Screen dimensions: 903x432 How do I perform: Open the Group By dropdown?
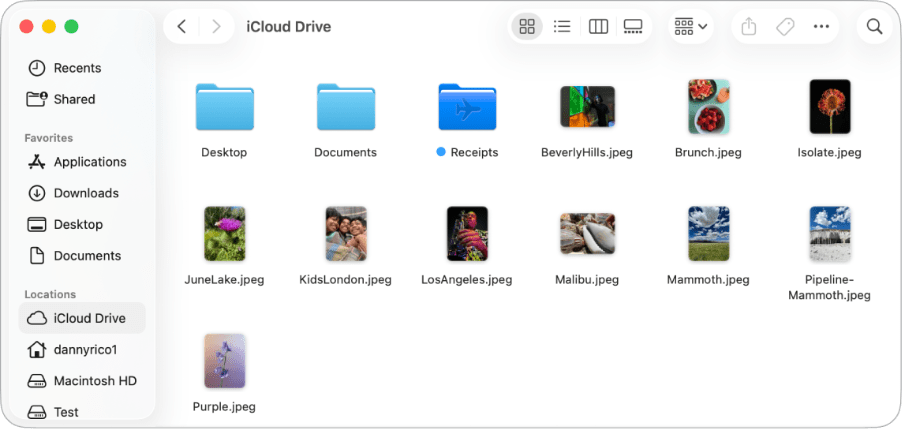(x=690, y=27)
